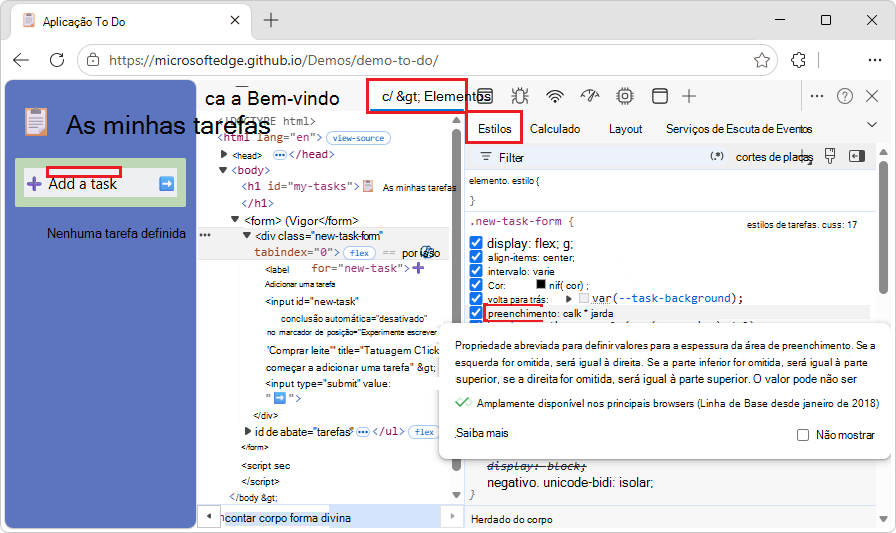896x533 pixels.
Task: Click the lock site info icon in address bar
Action: 93,60
